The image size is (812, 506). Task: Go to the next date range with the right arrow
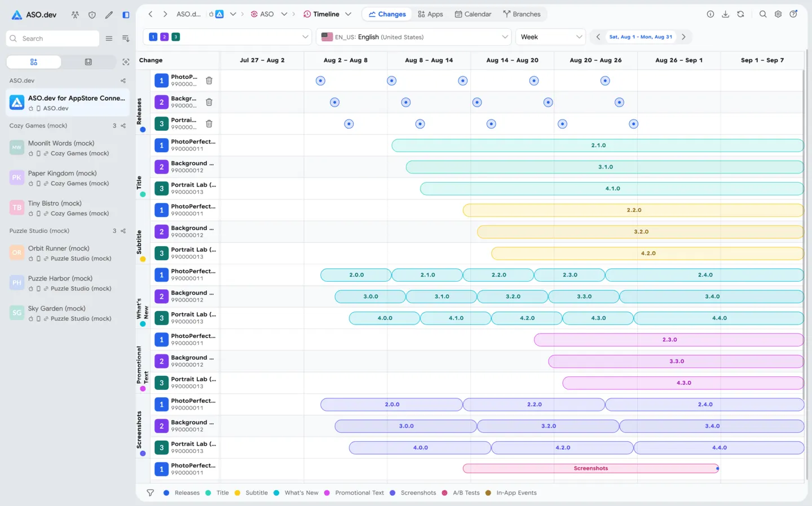(x=683, y=37)
